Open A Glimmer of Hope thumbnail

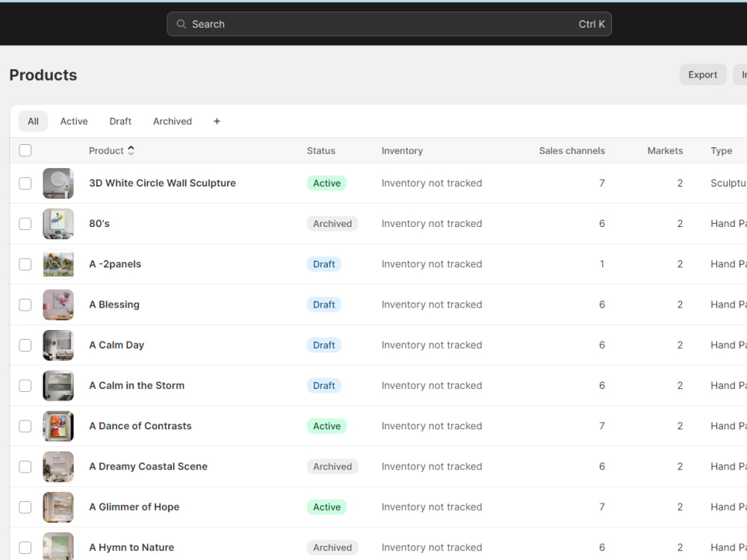[58, 507]
